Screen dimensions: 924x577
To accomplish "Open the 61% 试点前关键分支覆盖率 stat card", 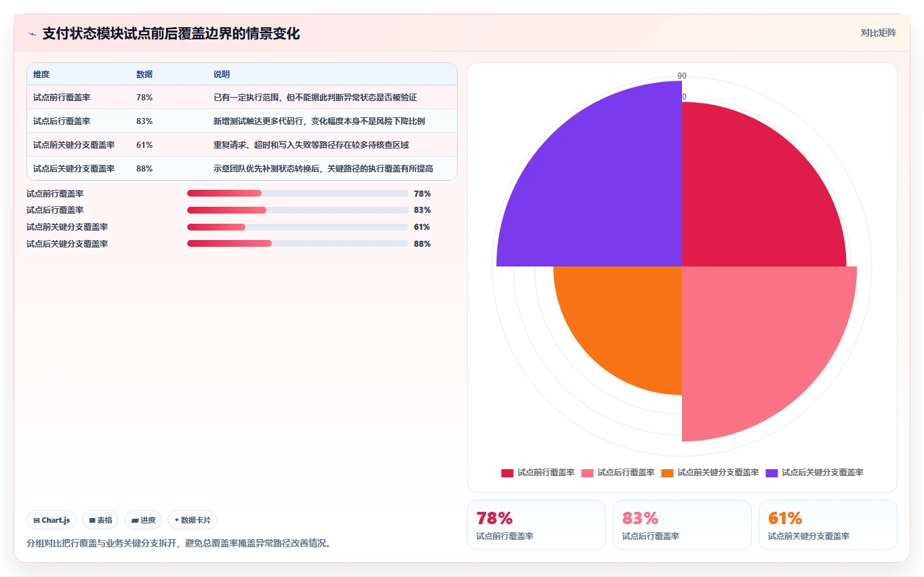I will (828, 525).
